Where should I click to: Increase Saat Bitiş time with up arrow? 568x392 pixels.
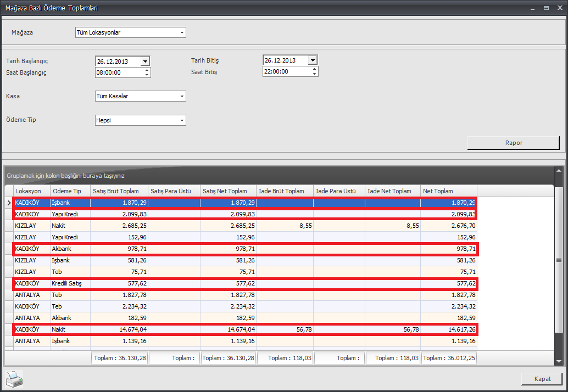314,69
